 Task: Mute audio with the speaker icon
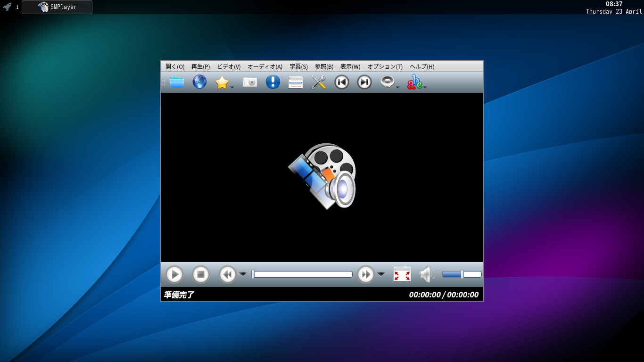coord(427,274)
